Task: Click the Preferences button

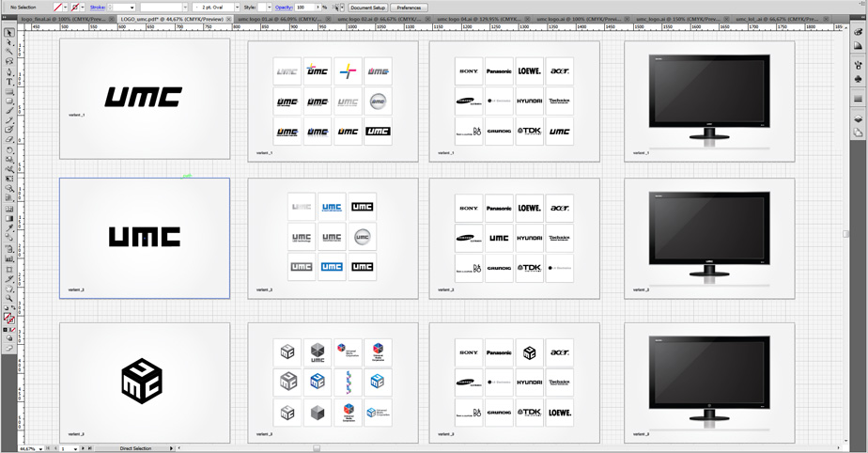Action: pyautogui.click(x=409, y=8)
